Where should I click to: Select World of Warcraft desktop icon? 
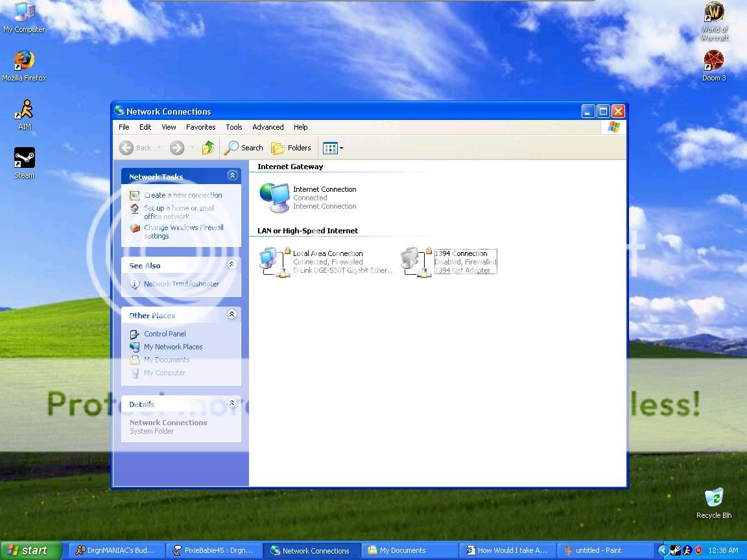pyautogui.click(x=714, y=21)
